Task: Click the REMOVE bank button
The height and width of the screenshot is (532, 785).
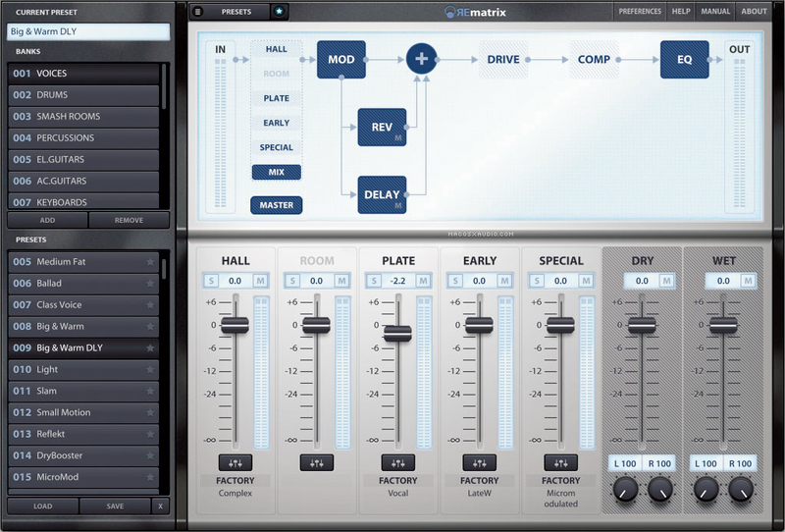Action: coord(130,220)
